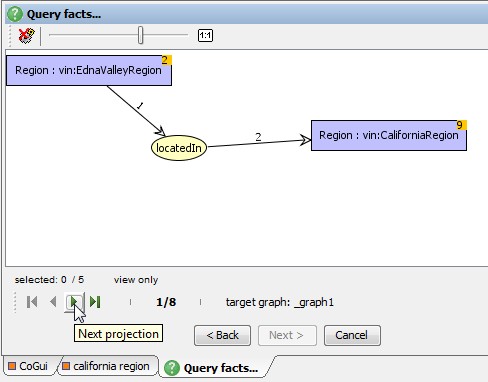Cancel the query facts wizard
Image resolution: width=488 pixels, height=382 pixels.
click(352, 335)
